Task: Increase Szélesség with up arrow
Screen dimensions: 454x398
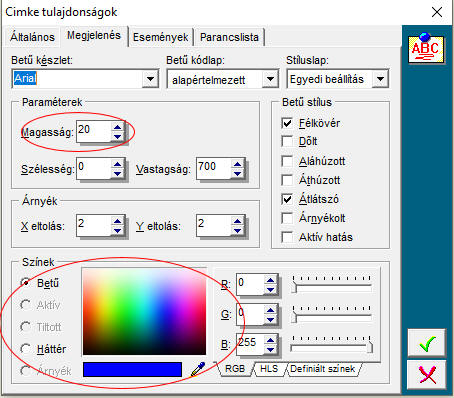Action: click(117, 164)
